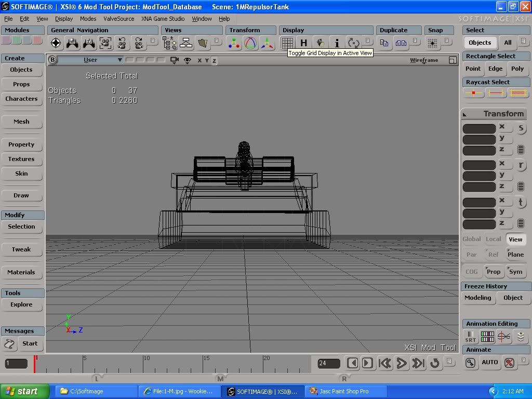Open the Animation Mixer layers icon
The width and height of the screenshot is (532, 399).
point(521,337)
